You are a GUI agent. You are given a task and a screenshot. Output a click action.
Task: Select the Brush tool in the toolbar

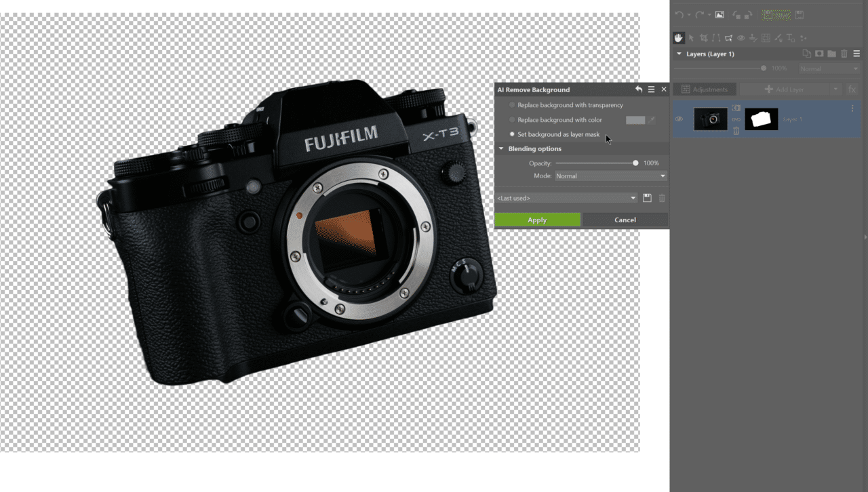tap(778, 38)
